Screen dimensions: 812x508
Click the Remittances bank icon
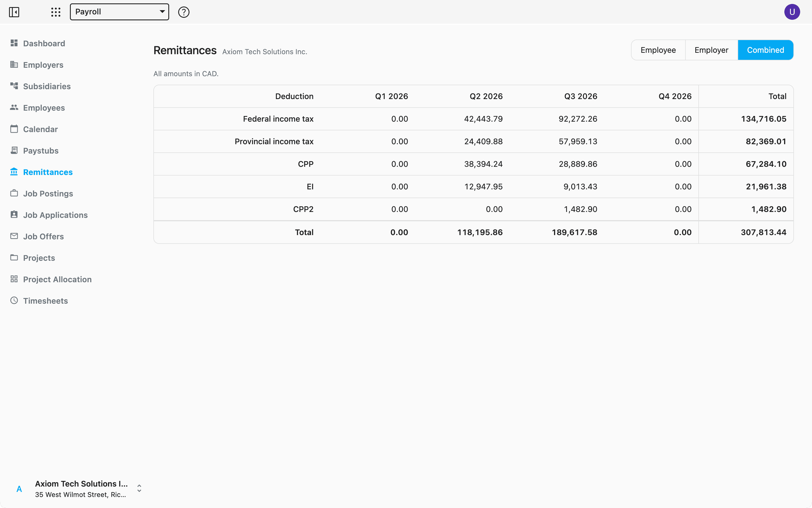pos(14,172)
